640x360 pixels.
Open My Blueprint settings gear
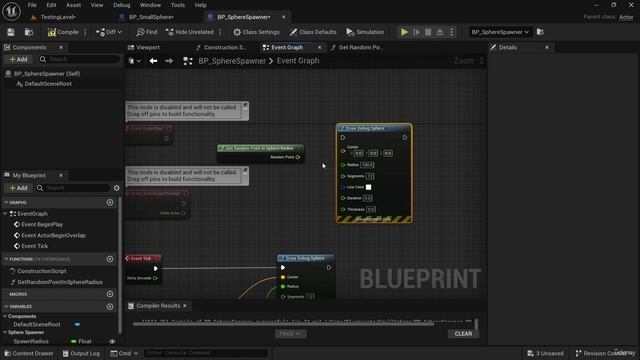[117, 188]
